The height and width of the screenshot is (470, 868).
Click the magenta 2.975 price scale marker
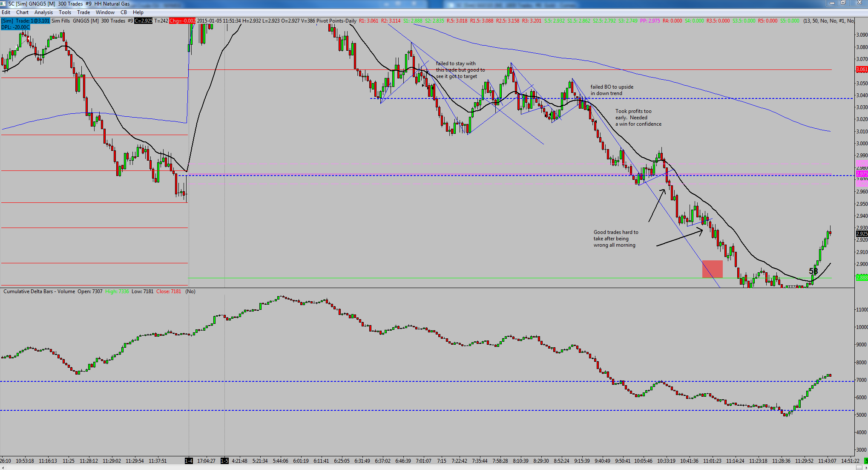(x=862, y=174)
